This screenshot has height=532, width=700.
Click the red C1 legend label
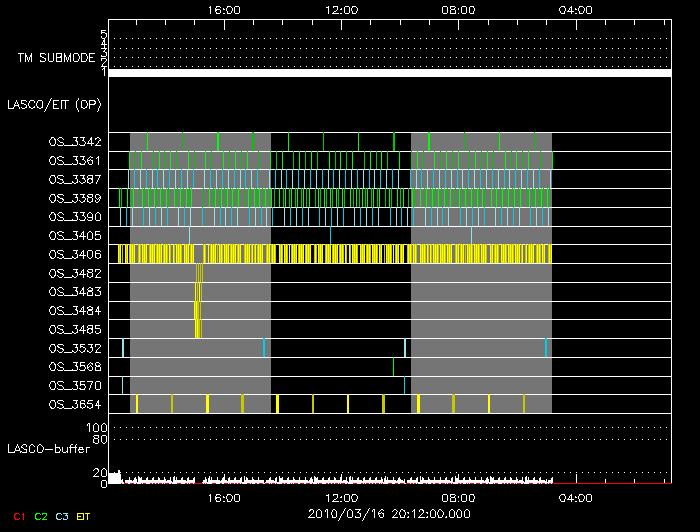18,516
